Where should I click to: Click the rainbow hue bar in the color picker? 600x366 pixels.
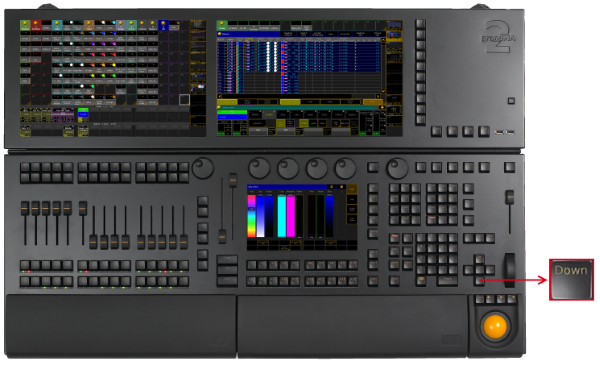click(x=251, y=216)
